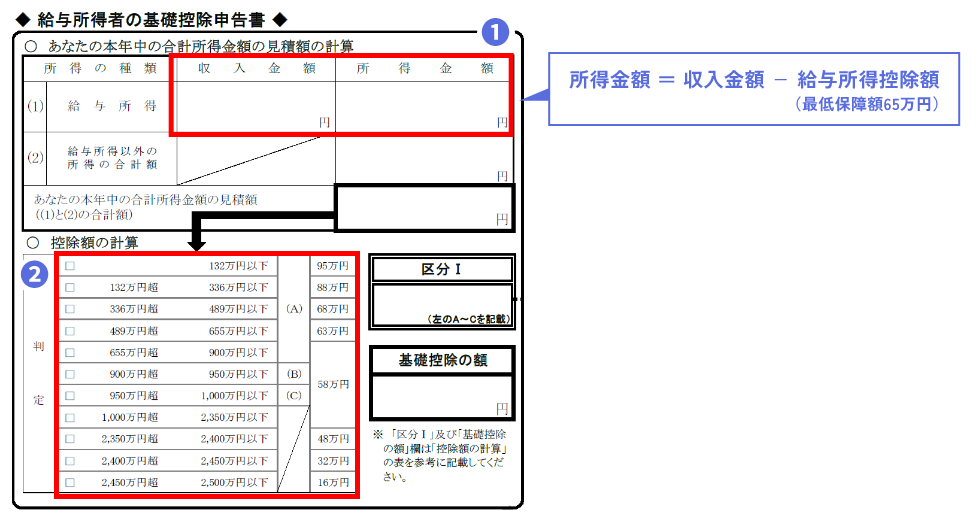The width and height of the screenshot is (980, 522).
Task: Click the 給与所得以外の所得の合計額 amount field
Action: [x=423, y=158]
